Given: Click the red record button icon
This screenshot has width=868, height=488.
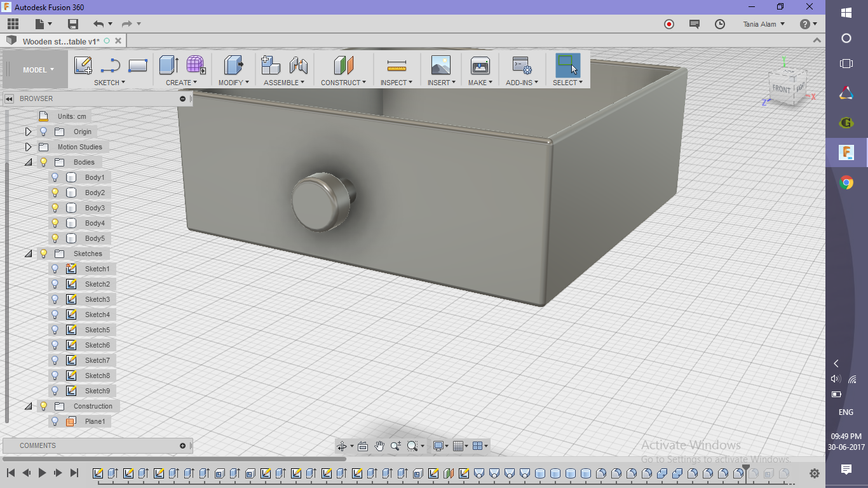Looking at the screenshot, I should [x=669, y=24].
